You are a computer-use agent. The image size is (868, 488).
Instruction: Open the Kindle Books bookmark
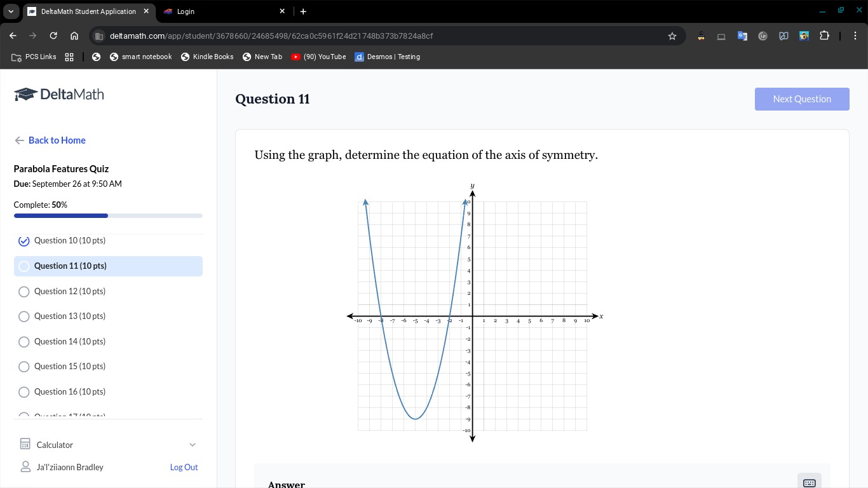pos(207,57)
